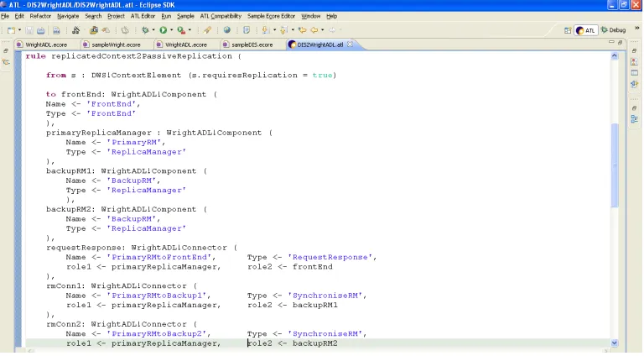
Task: Open the Project menu
Action: [116, 16]
